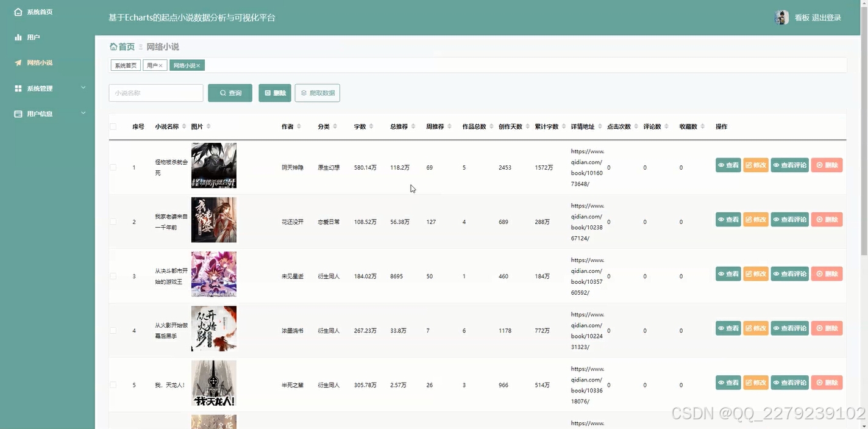This screenshot has height=429, width=868.
Task: Click 修改 for 我，天龙人！
Action: click(x=756, y=383)
